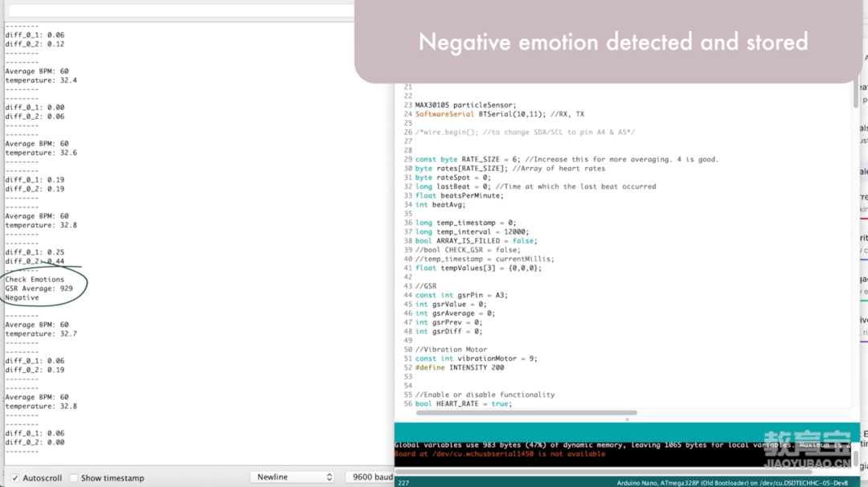868x487 pixels.
Task: Click the 'Negative' result line
Action: [x=23, y=297]
